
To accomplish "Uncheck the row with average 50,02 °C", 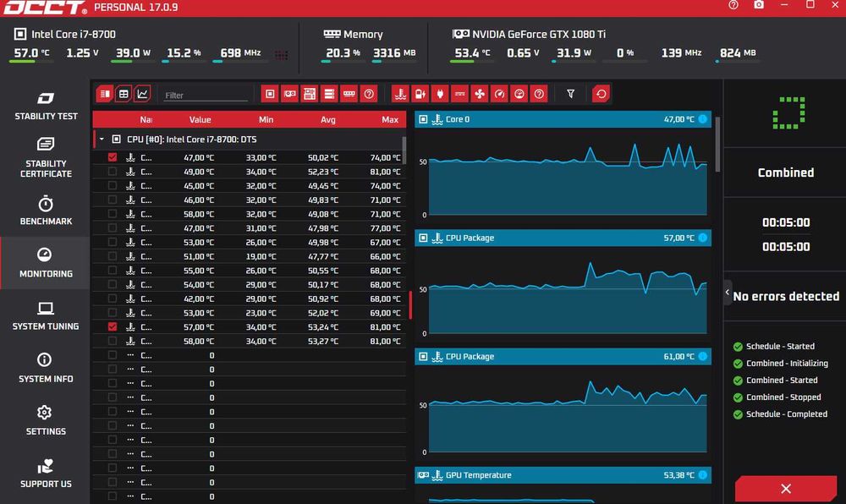I will [113, 157].
